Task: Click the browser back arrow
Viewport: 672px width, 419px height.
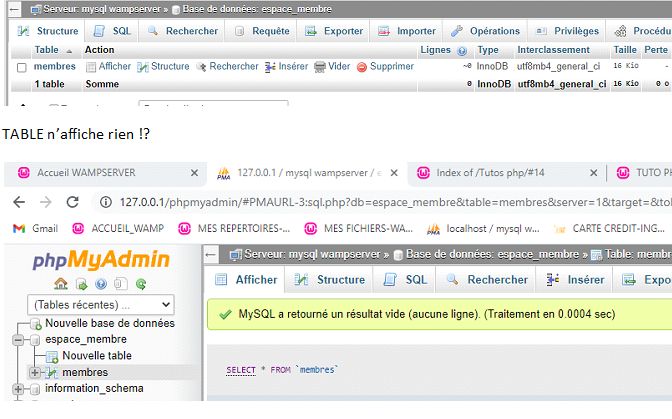Action: pos(19,202)
